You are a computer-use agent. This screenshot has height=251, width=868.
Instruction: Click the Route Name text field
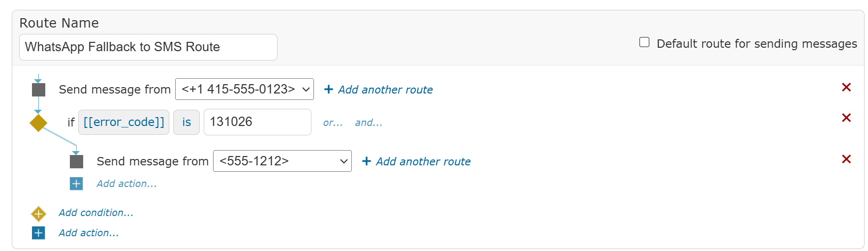click(148, 47)
